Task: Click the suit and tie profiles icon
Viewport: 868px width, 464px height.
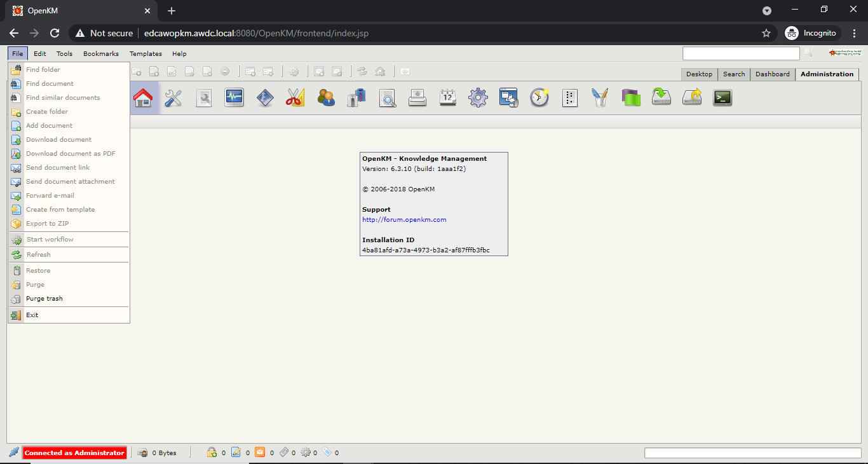Action: 356,97
